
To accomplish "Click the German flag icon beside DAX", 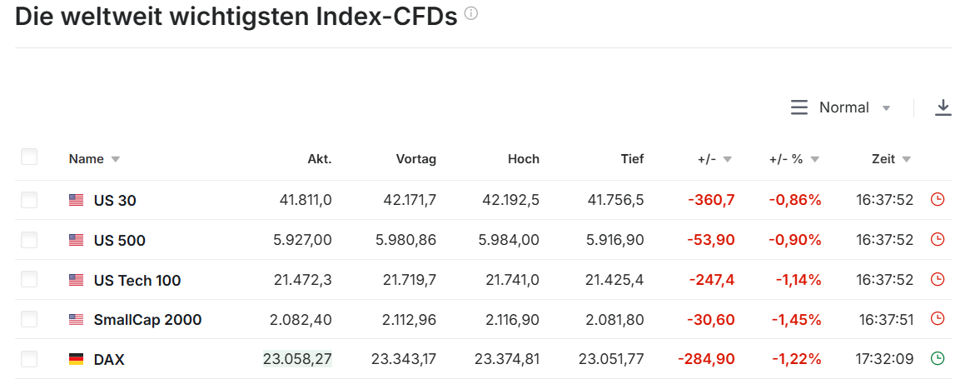I will 77,359.
